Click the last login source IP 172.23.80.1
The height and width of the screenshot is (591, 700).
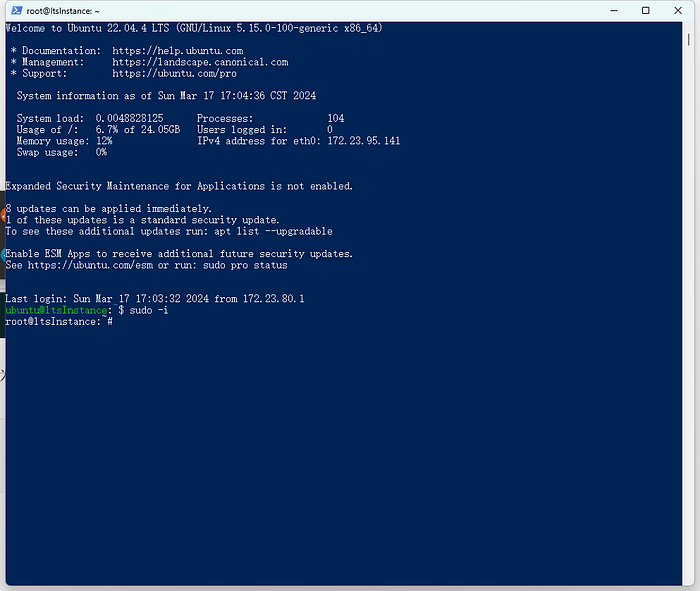point(274,299)
